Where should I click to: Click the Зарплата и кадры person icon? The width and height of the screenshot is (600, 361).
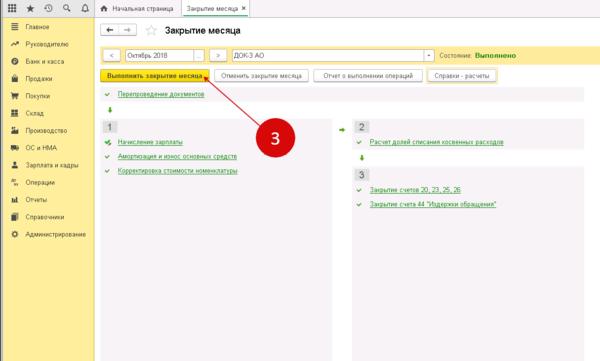click(x=15, y=165)
